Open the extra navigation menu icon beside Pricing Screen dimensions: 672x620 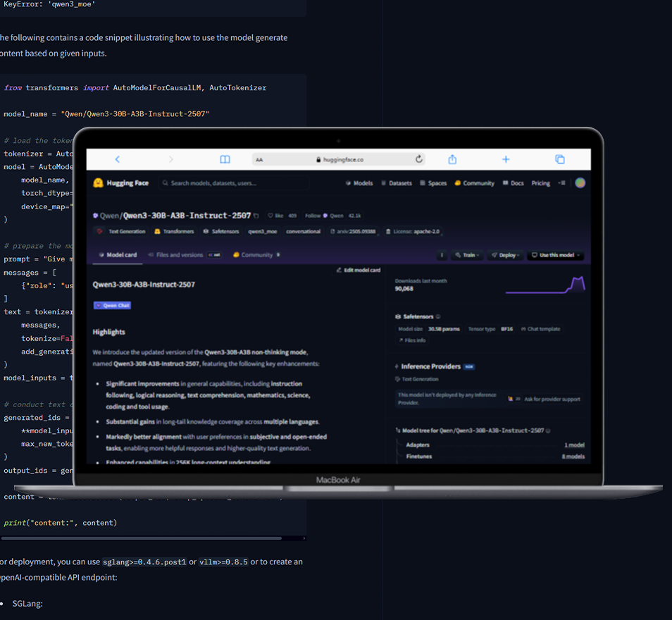coord(561,183)
